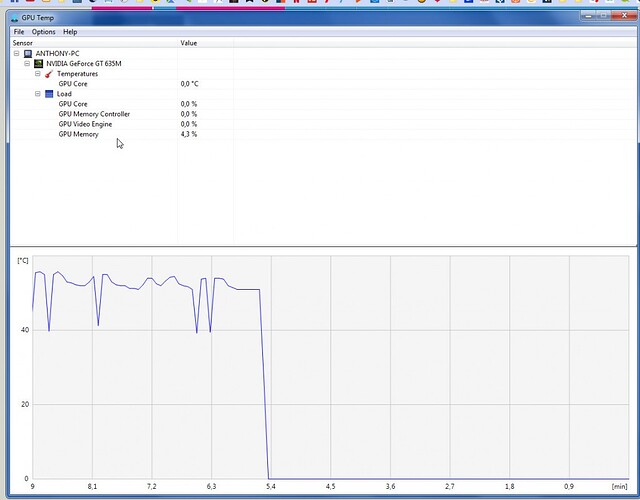Select the GPU Memory Controller load row
The image size is (640, 500).
[x=94, y=114]
